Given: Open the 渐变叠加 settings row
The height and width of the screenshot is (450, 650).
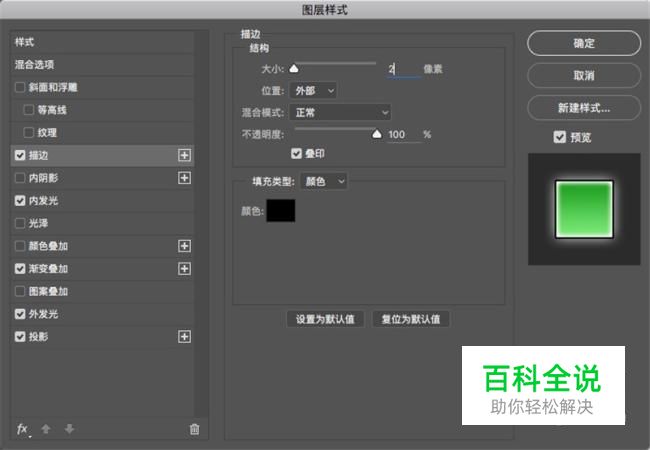Looking at the screenshot, I should pyautogui.click(x=102, y=269).
